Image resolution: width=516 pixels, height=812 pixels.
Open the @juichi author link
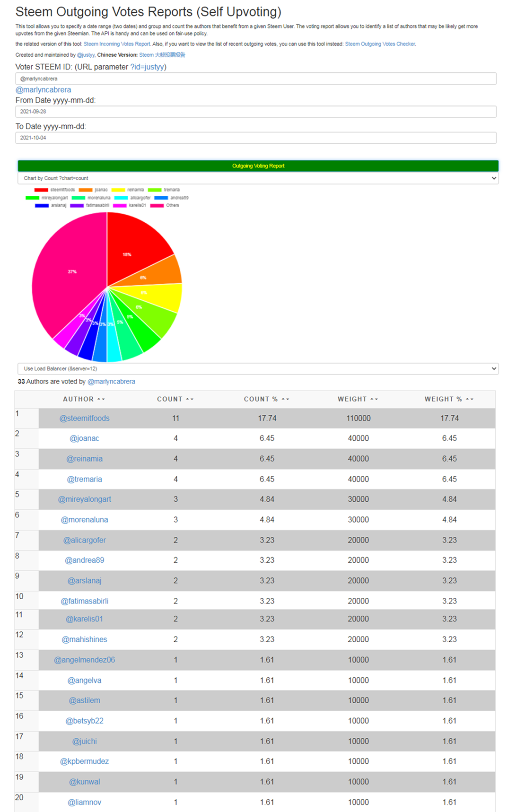84,741
